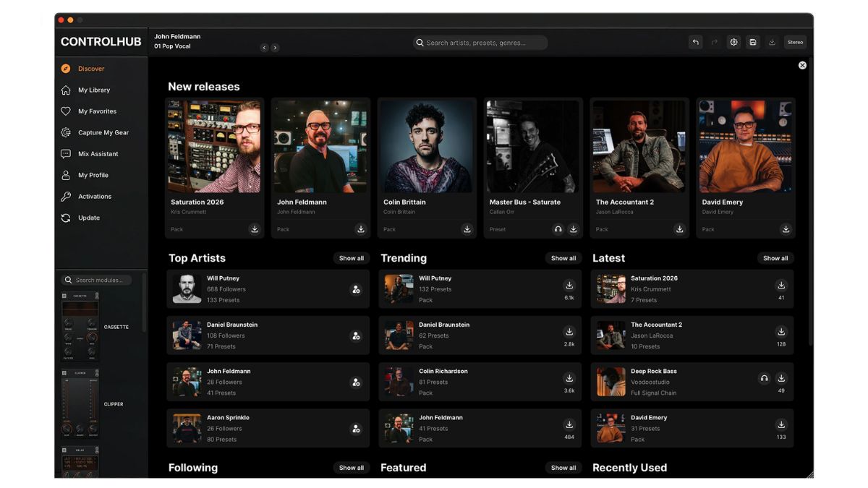Go to My Favorites
Image resolution: width=868 pixels, height=488 pixels.
[x=97, y=111]
